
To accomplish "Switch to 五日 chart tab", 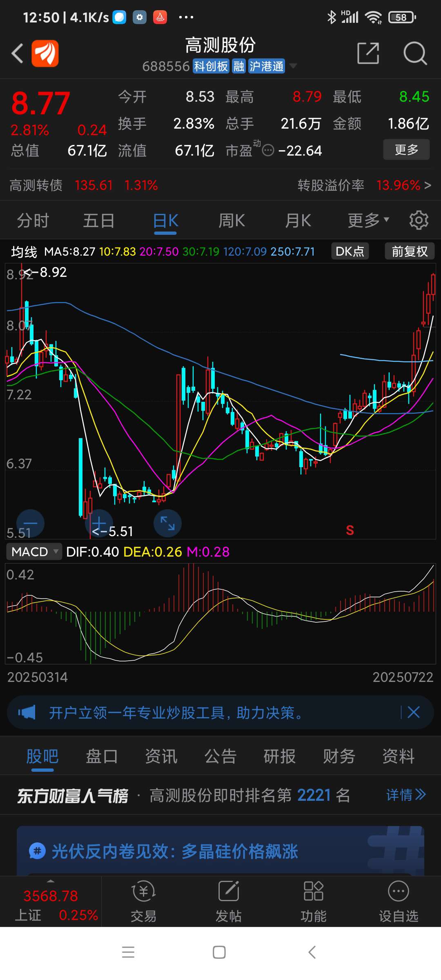I will pyautogui.click(x=99, y=220).
